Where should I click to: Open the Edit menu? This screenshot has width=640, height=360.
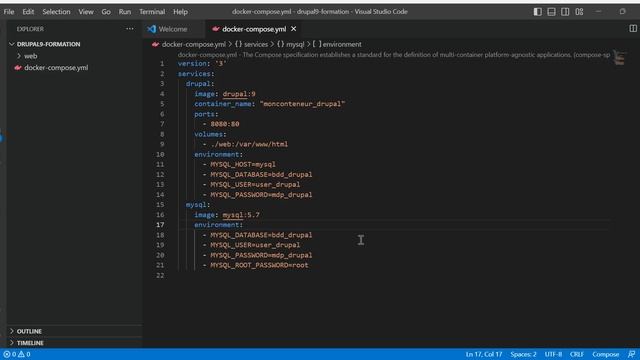tap(28, 12)
